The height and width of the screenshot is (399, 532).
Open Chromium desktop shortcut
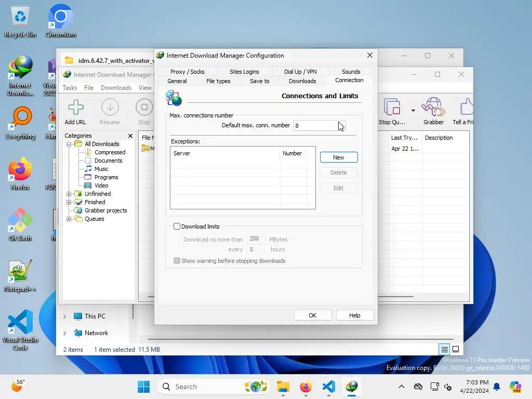(61, 21)
